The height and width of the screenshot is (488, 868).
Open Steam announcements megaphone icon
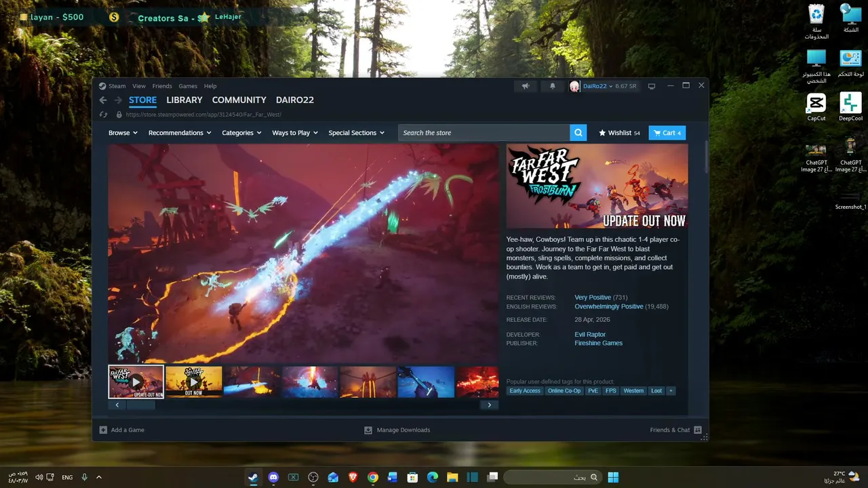tap(526, 86)
